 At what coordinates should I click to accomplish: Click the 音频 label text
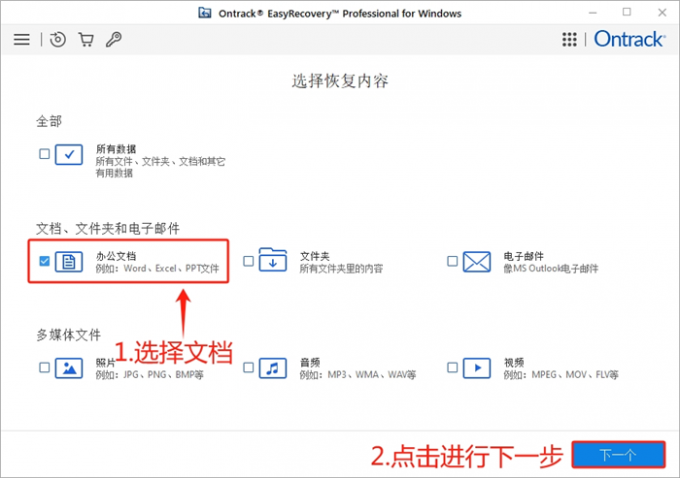pyautogui.click(x=310, y=363)
